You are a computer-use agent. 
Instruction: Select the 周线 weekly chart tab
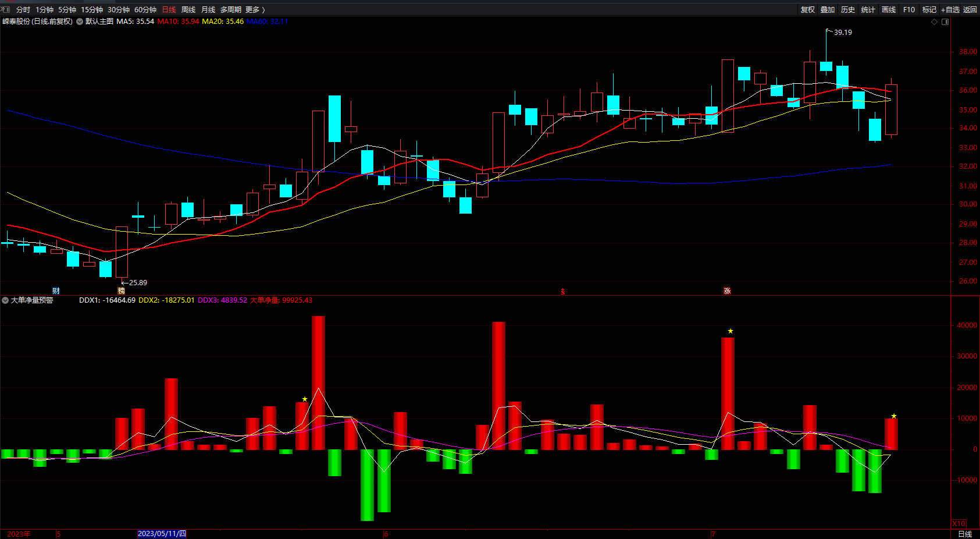click(x=188, y=10)
